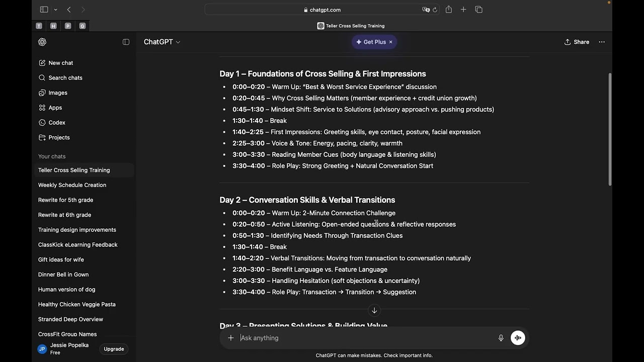The width and height of the screenshot is (644, 362).
Task: Open the attachment plus menu
Action: point(231,338)
